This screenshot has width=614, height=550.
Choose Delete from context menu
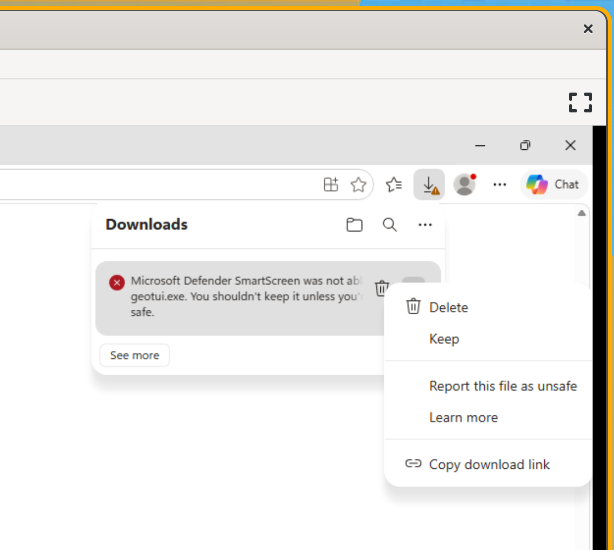(x=488, y=307)
